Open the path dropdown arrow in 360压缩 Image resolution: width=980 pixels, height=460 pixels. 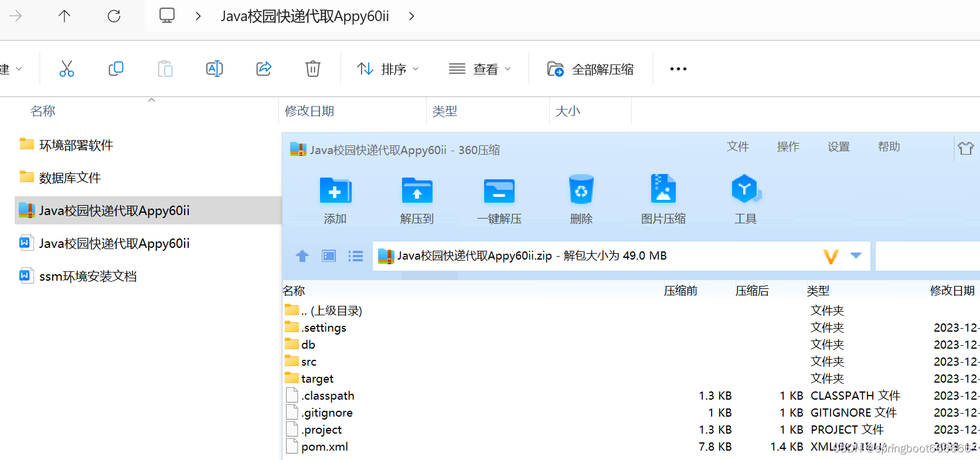[856, 255]
